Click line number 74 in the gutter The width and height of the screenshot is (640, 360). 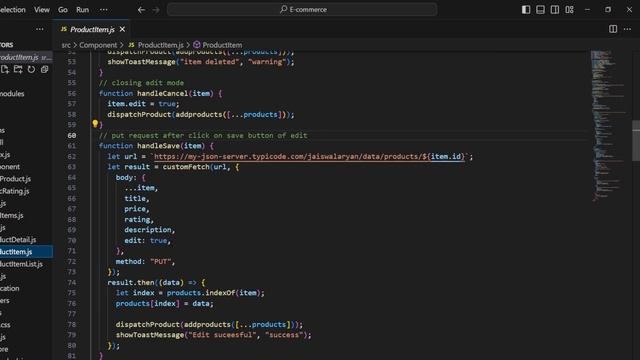72,282
